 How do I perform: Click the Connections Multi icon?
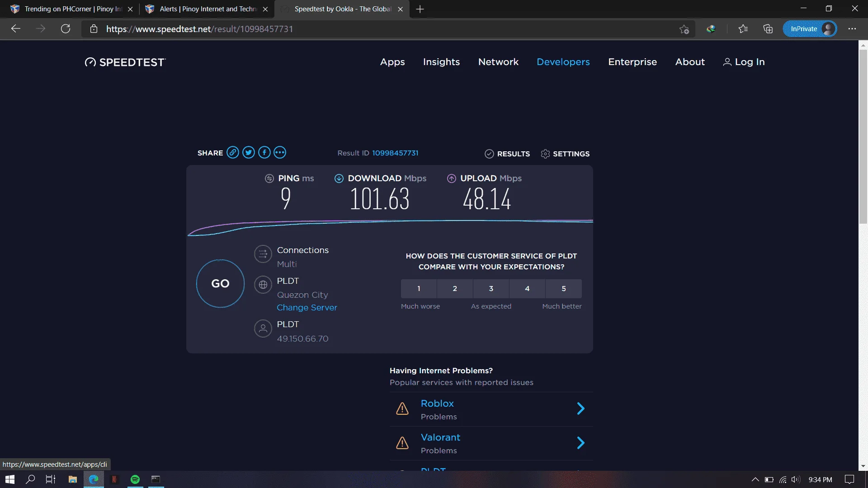pos(263,254)
